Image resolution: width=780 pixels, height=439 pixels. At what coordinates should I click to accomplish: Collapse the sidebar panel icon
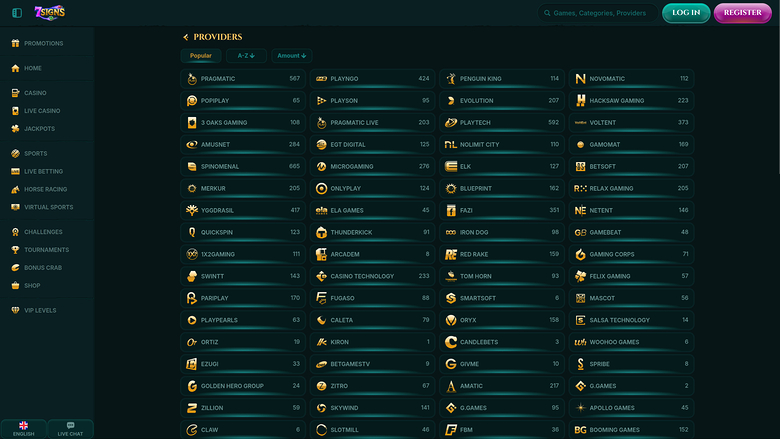(x=16, y=13)
